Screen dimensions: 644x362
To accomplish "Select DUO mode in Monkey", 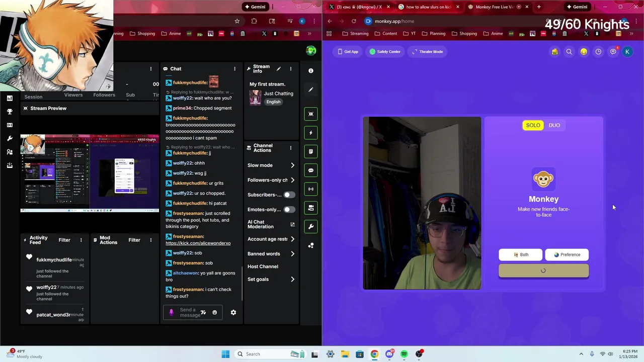I will (x=554, y=125).
